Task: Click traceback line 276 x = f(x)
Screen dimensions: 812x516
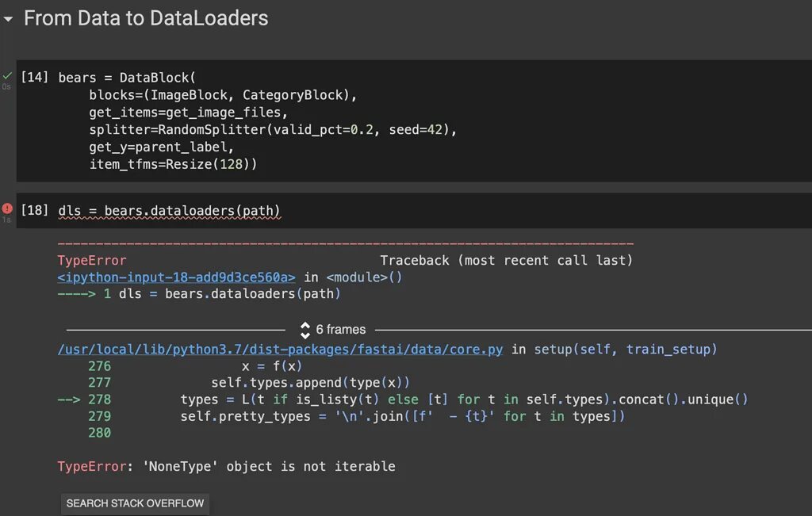Action: point(195,366)
